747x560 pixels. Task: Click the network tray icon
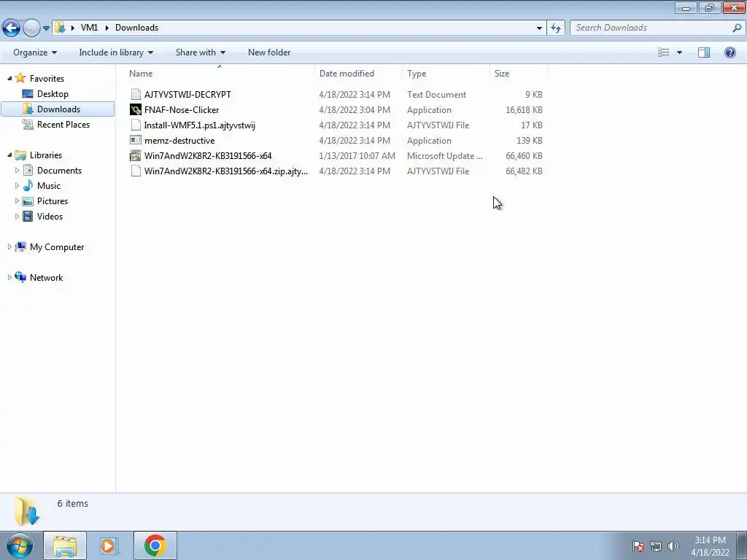[656, 546]
